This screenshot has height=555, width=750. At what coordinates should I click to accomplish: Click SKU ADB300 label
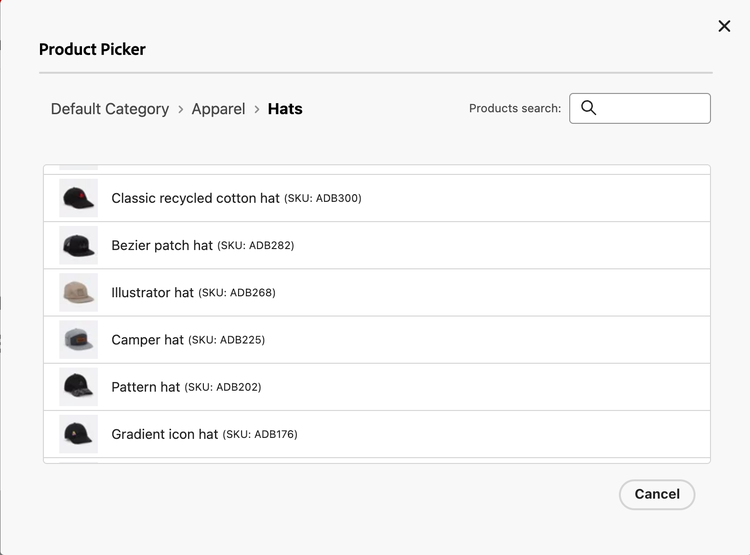(323, 198)
